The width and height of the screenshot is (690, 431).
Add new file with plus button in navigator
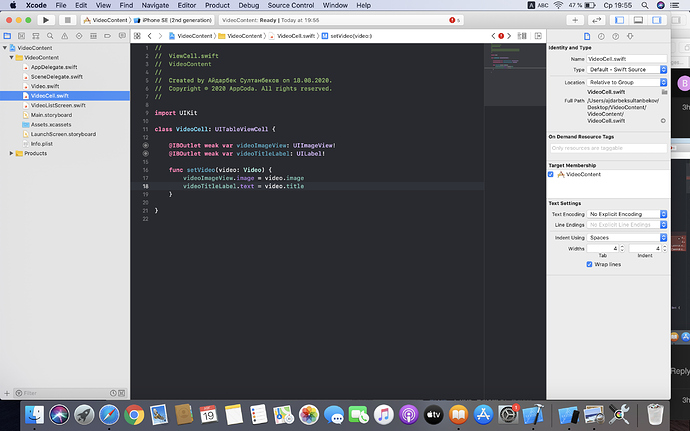(x=7, y=393)
